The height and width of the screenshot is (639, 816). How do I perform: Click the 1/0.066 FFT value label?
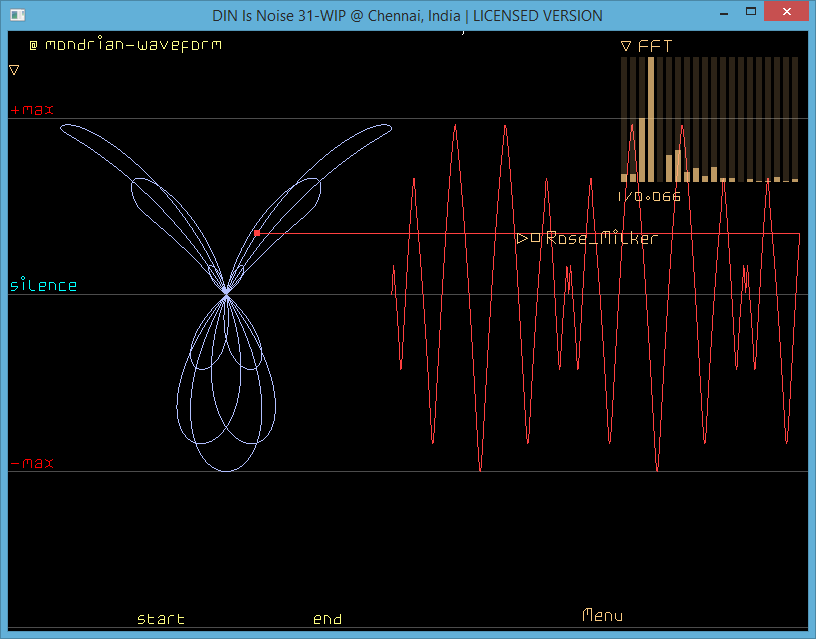[x=649, y=196]
